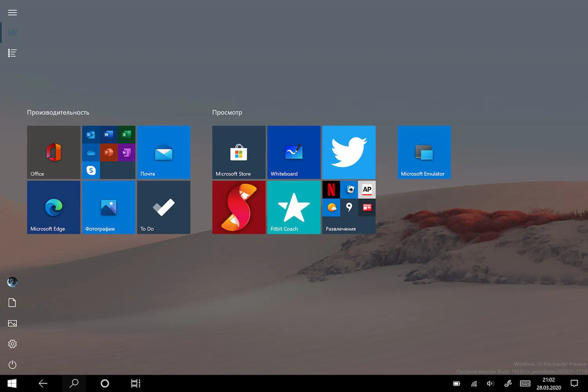Open the Microsoft Emulator tile

(x=424, y=152)
